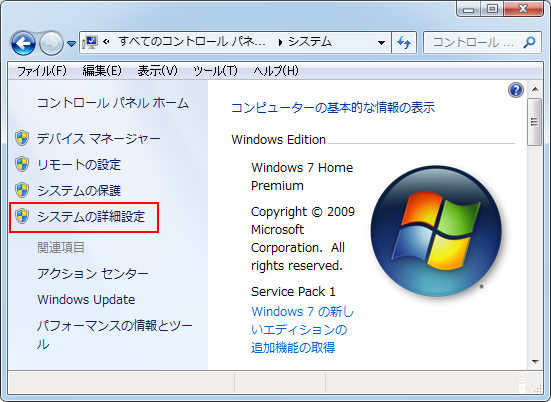Click the refresh button beside address bar
The width and height of the screenshot is (551, 402).
tap(404, 43)
